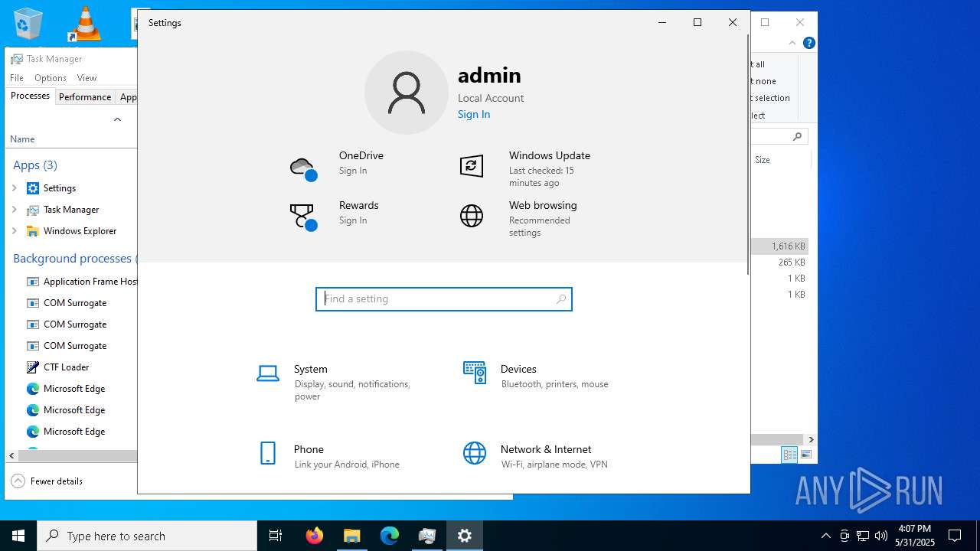Show hidden tray icons chevron

point(825,536)
